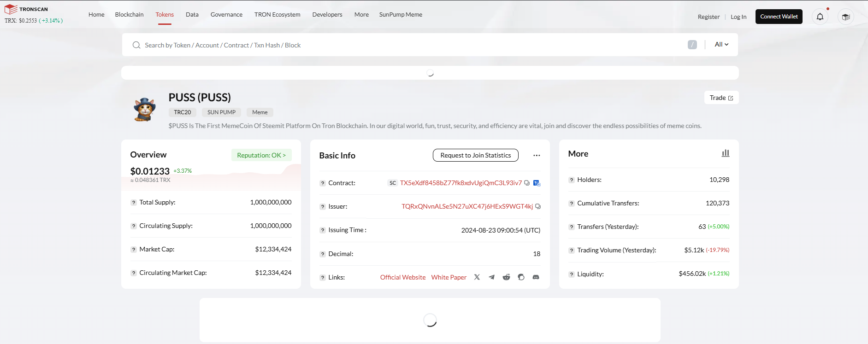Viewport: 868px width, 344px height.
Task: Open the bar chart icon in More panel
Action: (x=726, y=153)
